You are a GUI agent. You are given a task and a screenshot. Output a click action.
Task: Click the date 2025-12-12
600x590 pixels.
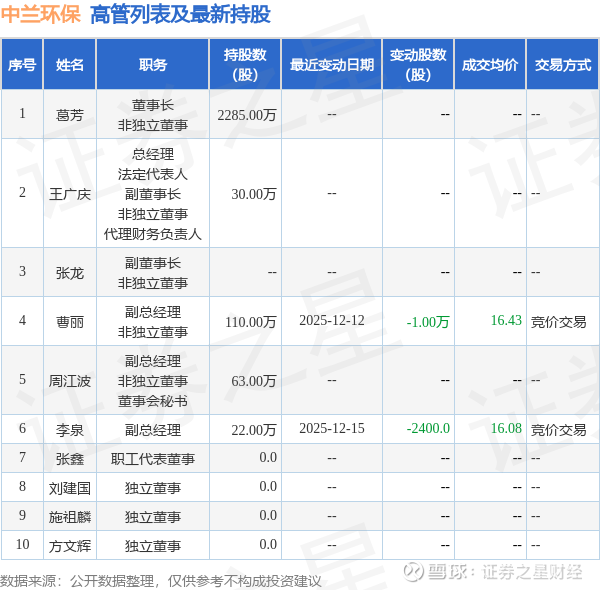click(x=332, y=321)
